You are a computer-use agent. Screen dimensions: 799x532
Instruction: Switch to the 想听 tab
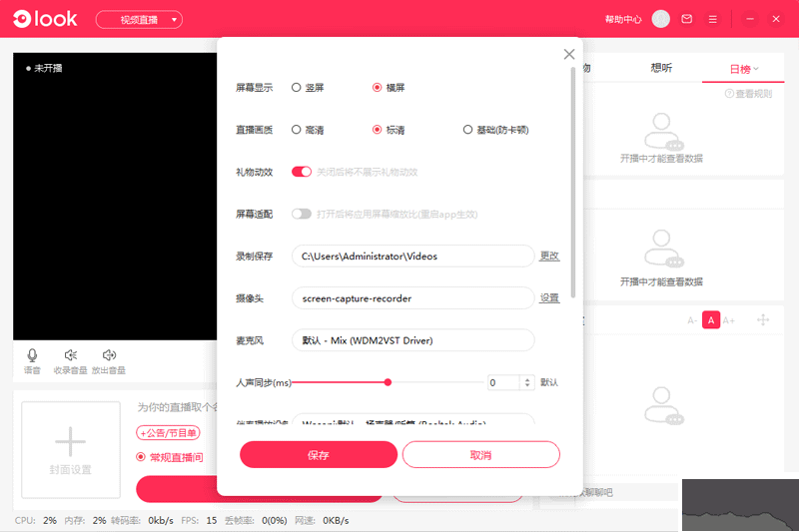click(x=661, y=68)
